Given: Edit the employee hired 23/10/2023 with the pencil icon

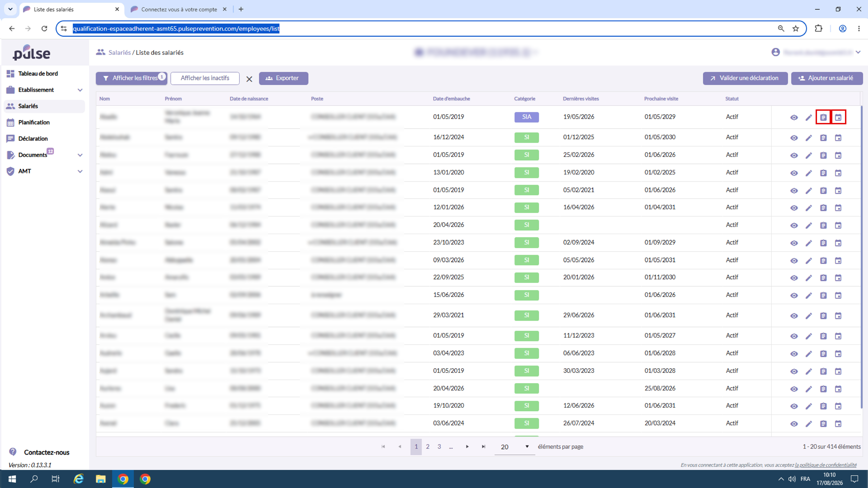Looking at the screenshot, I should (809, 243).
